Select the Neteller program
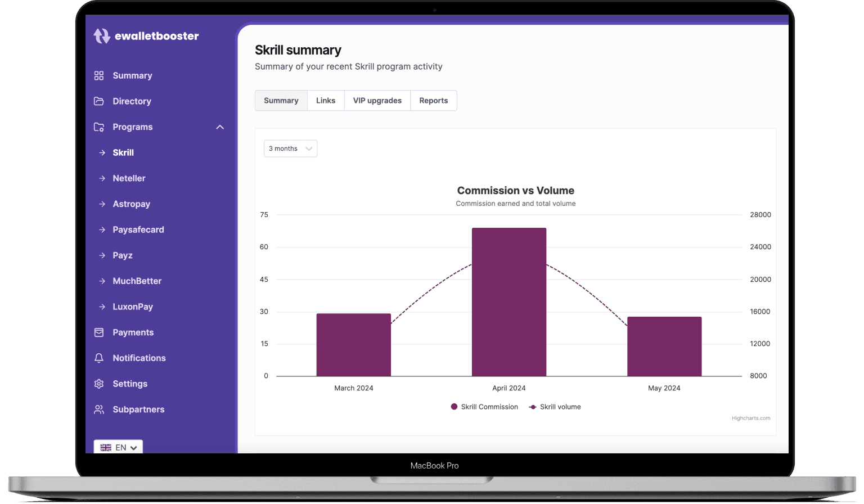Viewport: 864px width, 504px height. pyautogui.click(x=129, y=178)
